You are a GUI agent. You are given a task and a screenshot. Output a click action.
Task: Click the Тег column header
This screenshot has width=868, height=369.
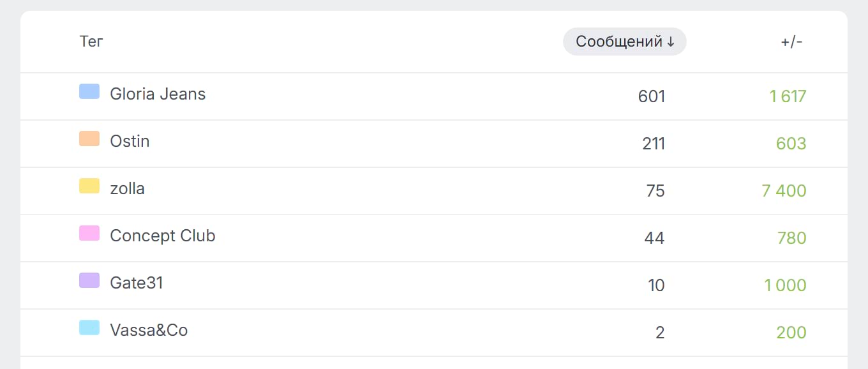click(x=91, y=41)
